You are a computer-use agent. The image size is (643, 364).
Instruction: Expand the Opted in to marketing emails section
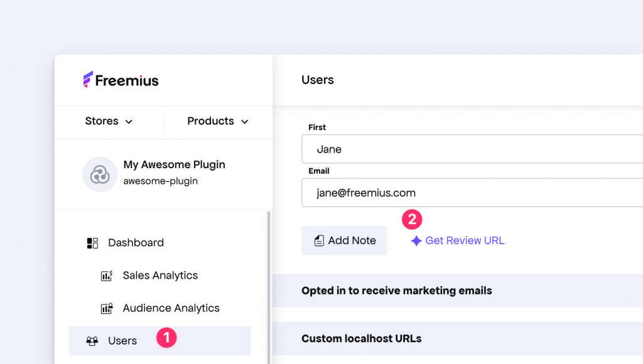[396, 291]
